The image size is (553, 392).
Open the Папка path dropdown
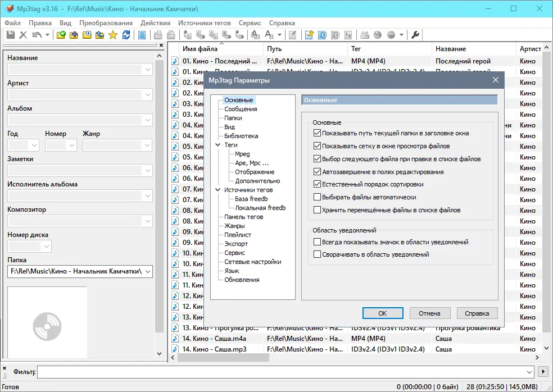click(x=148, y=271)
